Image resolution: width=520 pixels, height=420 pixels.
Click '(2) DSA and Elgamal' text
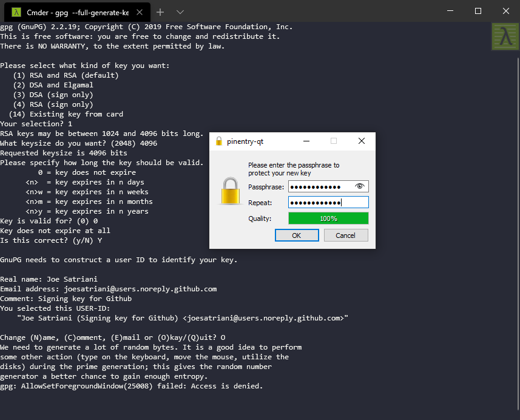tap(53, 85)
